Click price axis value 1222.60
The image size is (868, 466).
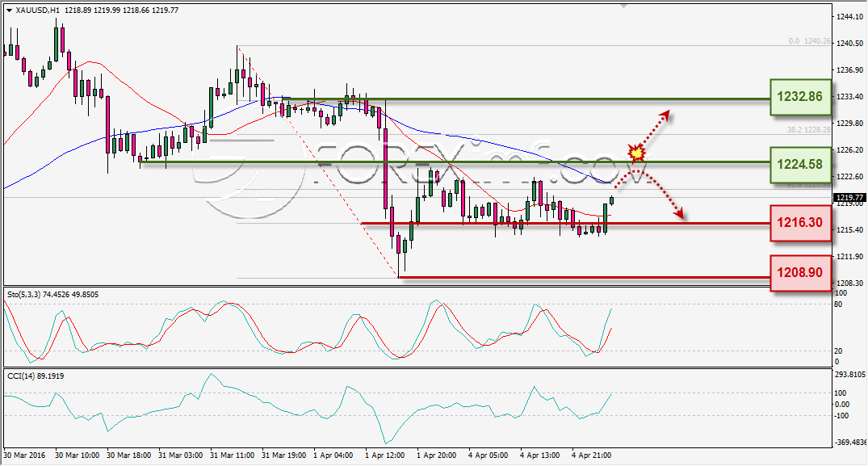coord(849,176)
